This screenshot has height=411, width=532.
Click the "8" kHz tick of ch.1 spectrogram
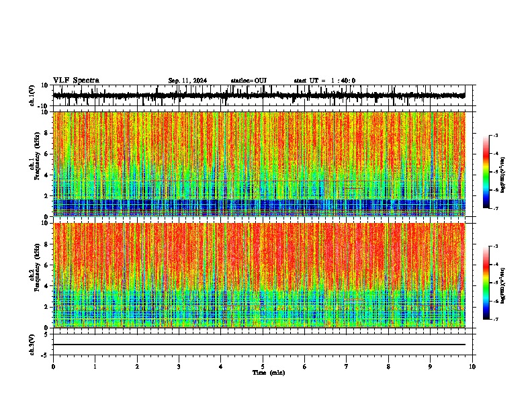pyautogui.click(x=47, y=133)
